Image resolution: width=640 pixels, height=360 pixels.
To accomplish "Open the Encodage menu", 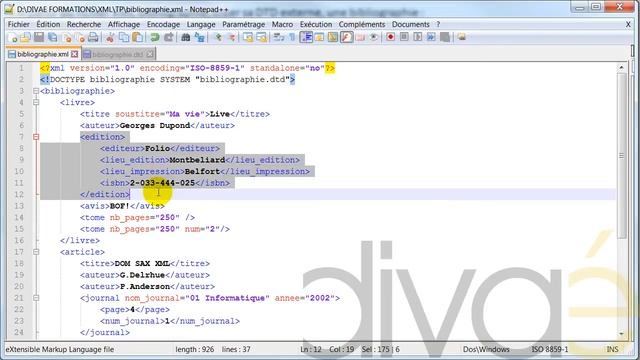I will [163, 24].
